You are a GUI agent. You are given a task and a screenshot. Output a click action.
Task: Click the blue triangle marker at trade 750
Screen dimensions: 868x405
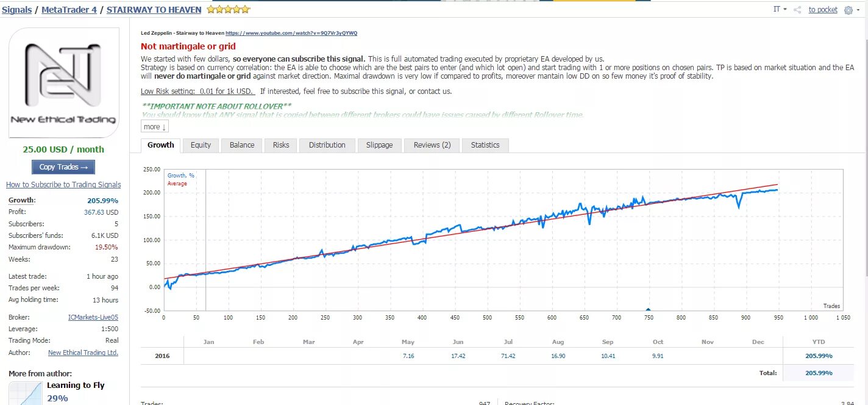(648, 310)
